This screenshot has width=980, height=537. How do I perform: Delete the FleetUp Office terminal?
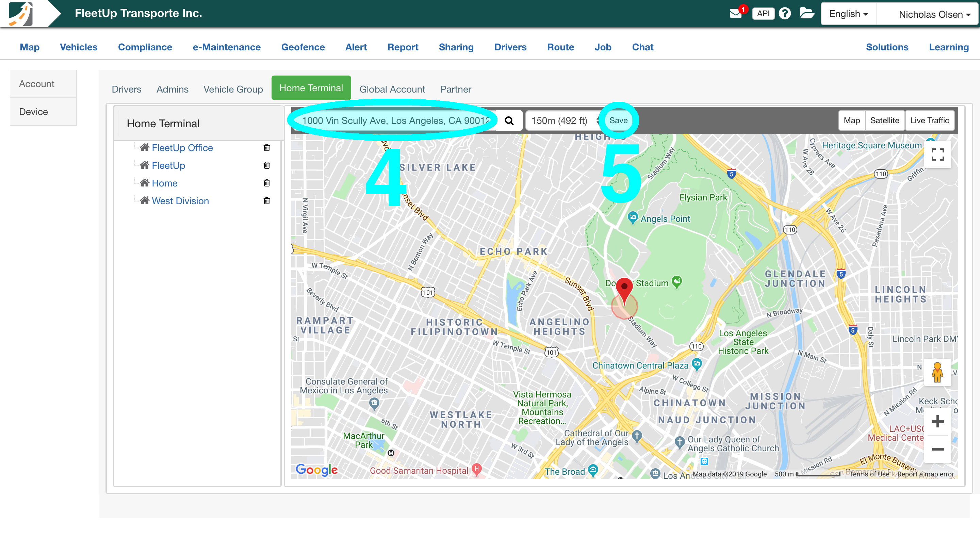click(x=267, y=148)
